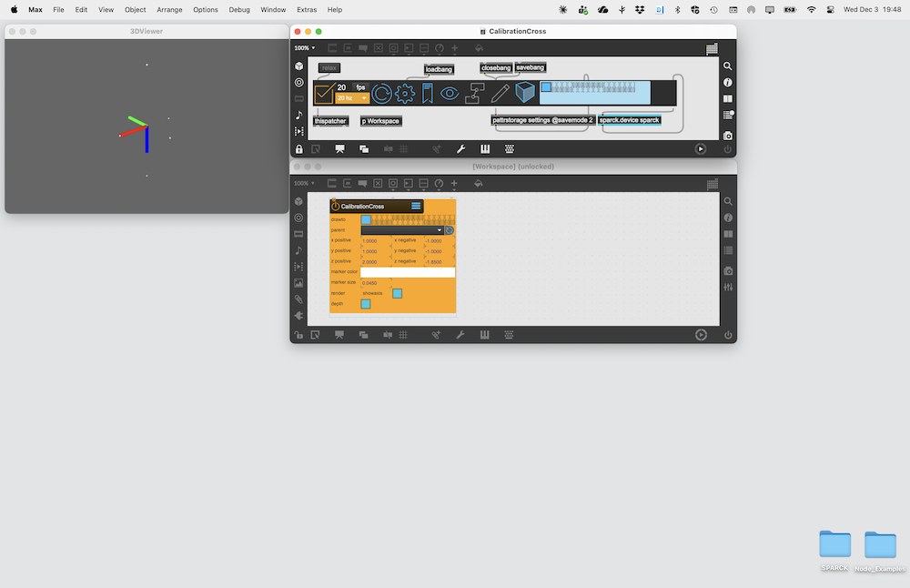Toggle the depth checkbox
The height and width of the screenshot is (588, 910).
click(366, 304)
